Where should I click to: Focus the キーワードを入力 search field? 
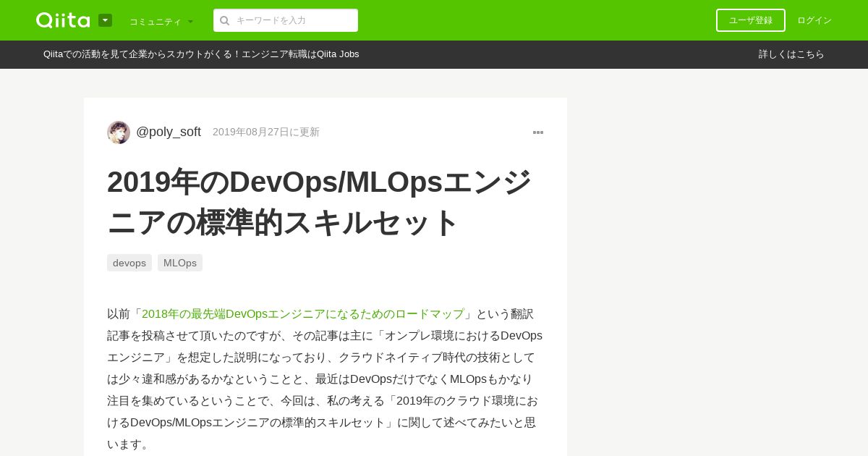click(286, 20)
